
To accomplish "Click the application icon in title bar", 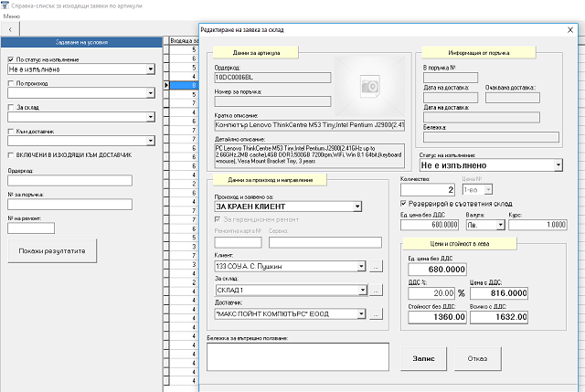I will (x=5, y=5).
